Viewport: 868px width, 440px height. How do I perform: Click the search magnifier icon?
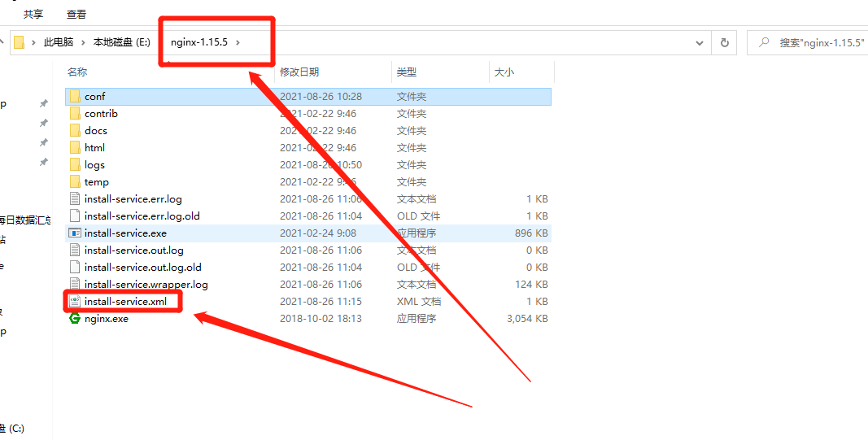tap(764, 42)
